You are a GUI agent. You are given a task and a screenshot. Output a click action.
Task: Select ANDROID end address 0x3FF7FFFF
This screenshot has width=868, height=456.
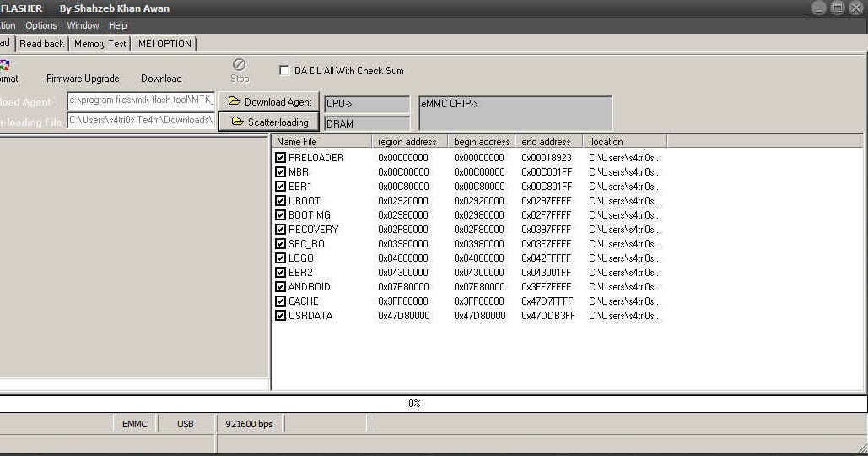547,287
